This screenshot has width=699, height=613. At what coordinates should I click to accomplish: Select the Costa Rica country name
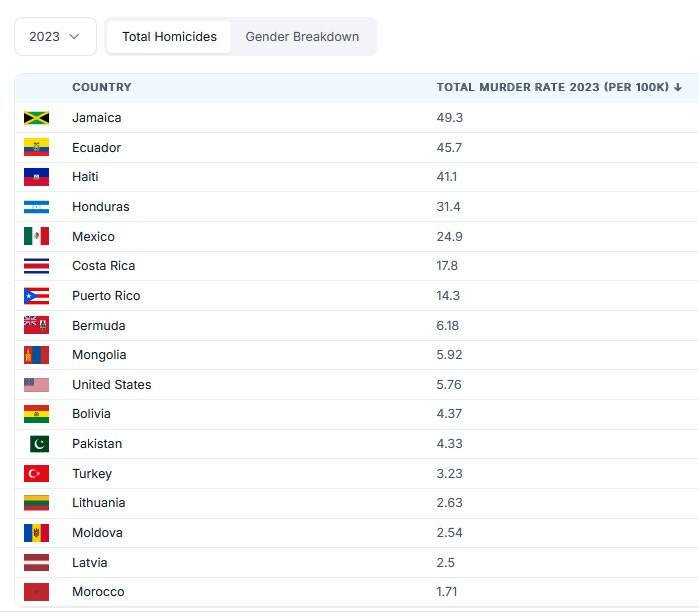[103, 266]
